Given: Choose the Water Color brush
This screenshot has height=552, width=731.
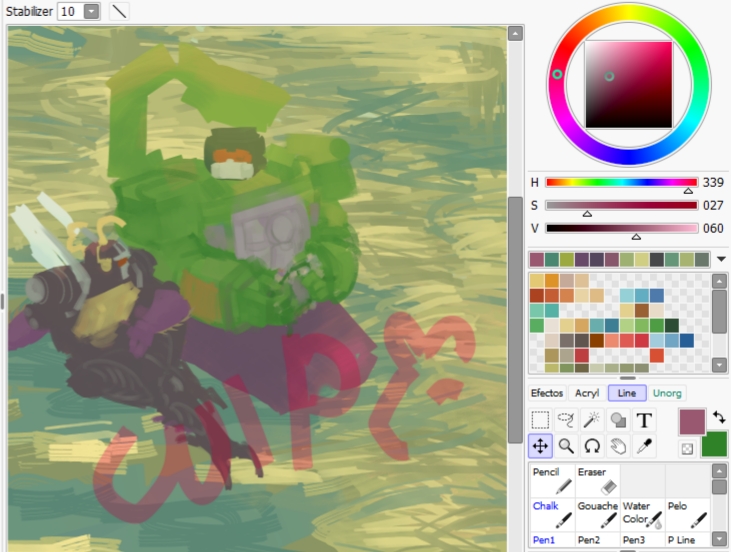Looking at the screenshot, I should [642, 513].
